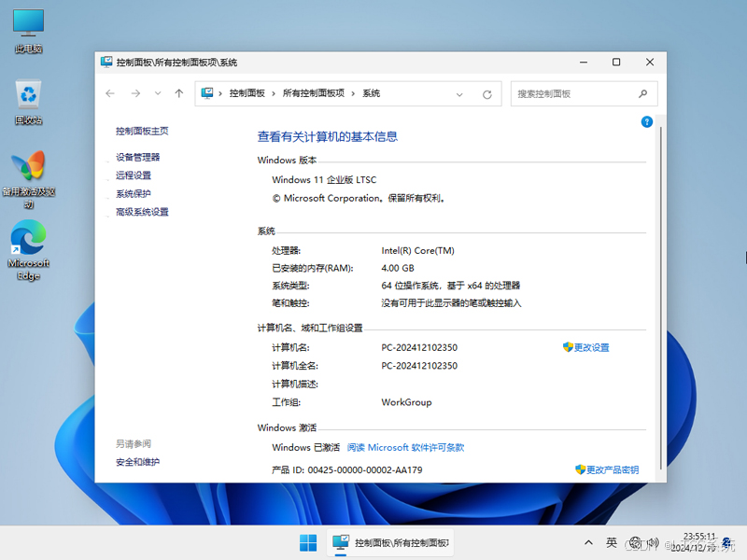Open 安全和维护 link under 另请参阅
The image size is (747, 560).
pos(137,462)
